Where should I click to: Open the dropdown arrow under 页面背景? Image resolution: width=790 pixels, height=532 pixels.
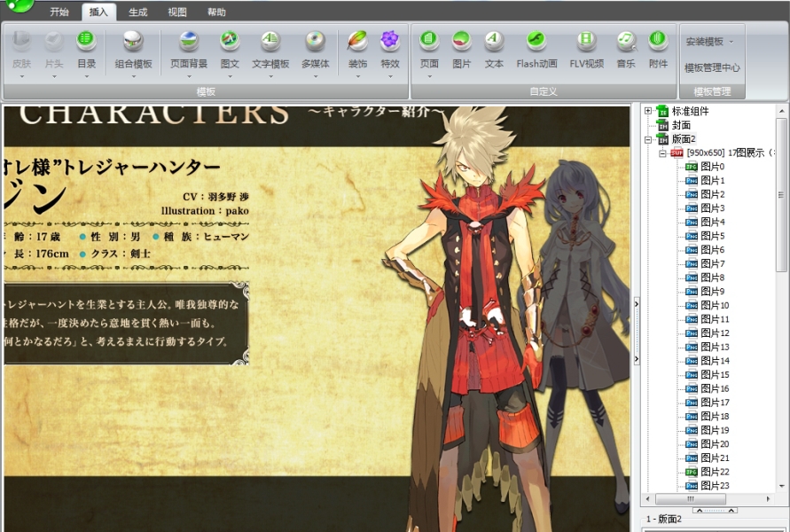click(189, 76)
